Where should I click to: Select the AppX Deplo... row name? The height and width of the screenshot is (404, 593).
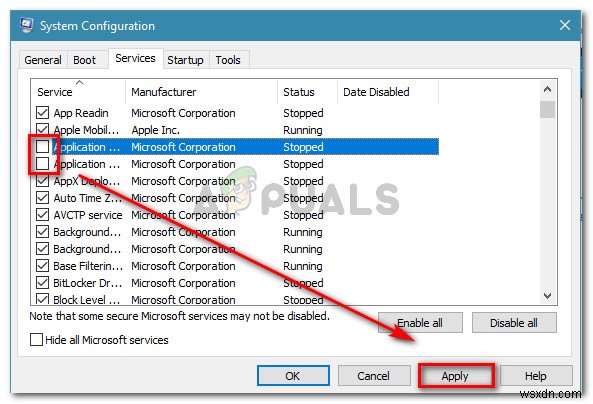click(x=87, y=181)
